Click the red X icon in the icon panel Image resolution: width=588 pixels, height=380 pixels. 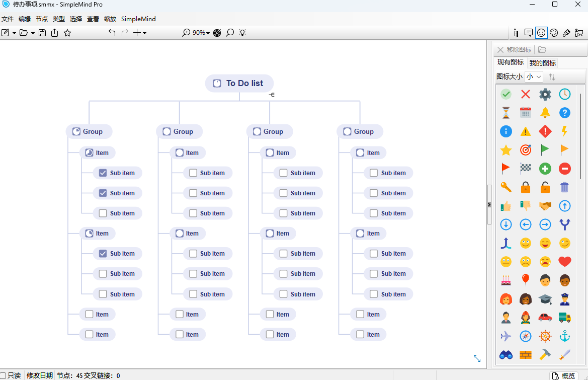pos(526,94)
